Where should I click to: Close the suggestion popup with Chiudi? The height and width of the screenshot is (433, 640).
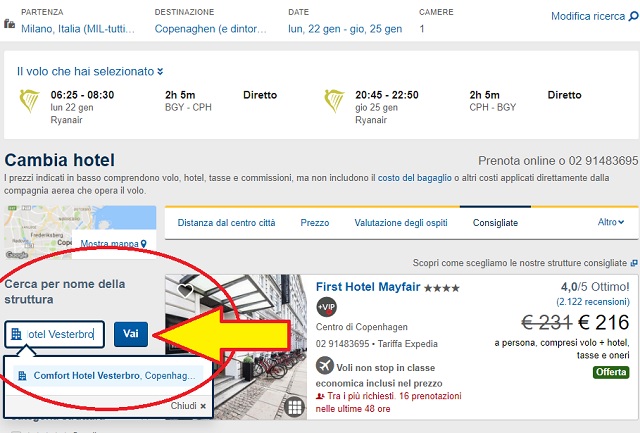coord(188,406)
